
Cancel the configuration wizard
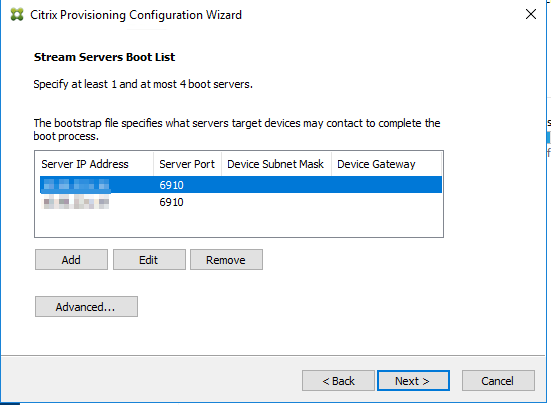point(498,381)
